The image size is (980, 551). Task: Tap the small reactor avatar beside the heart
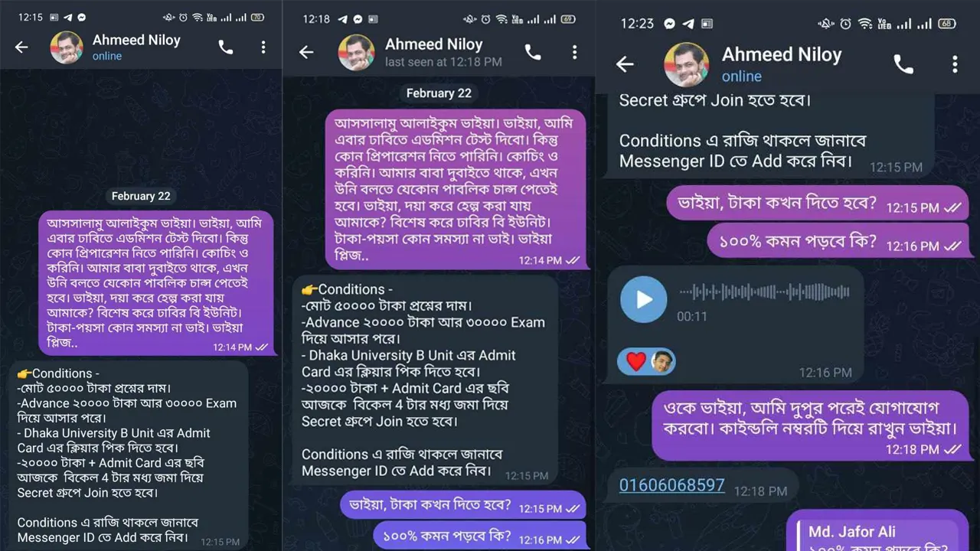[662, 361]
